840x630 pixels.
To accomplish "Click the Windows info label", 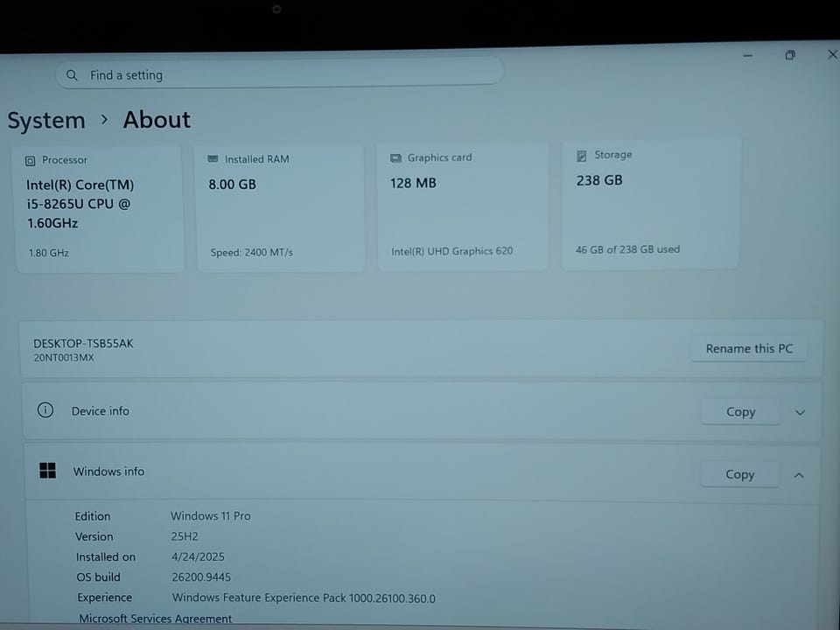I will [x=108, y=472].
